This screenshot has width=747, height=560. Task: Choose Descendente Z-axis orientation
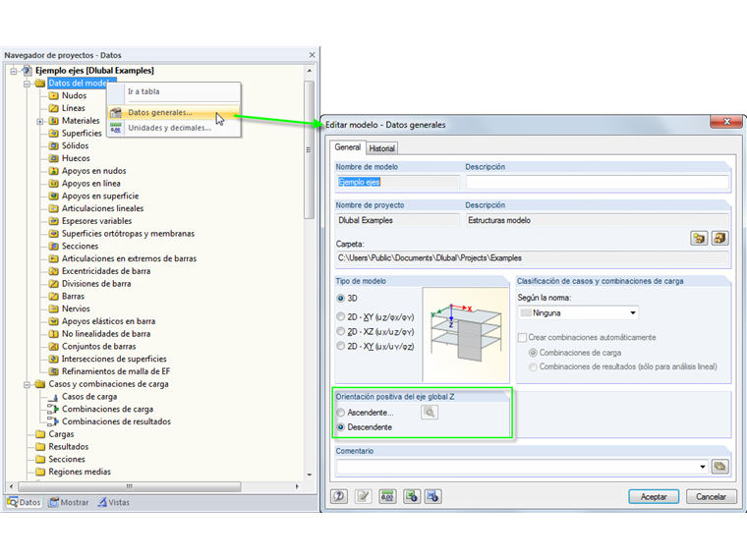click(341, 427)
